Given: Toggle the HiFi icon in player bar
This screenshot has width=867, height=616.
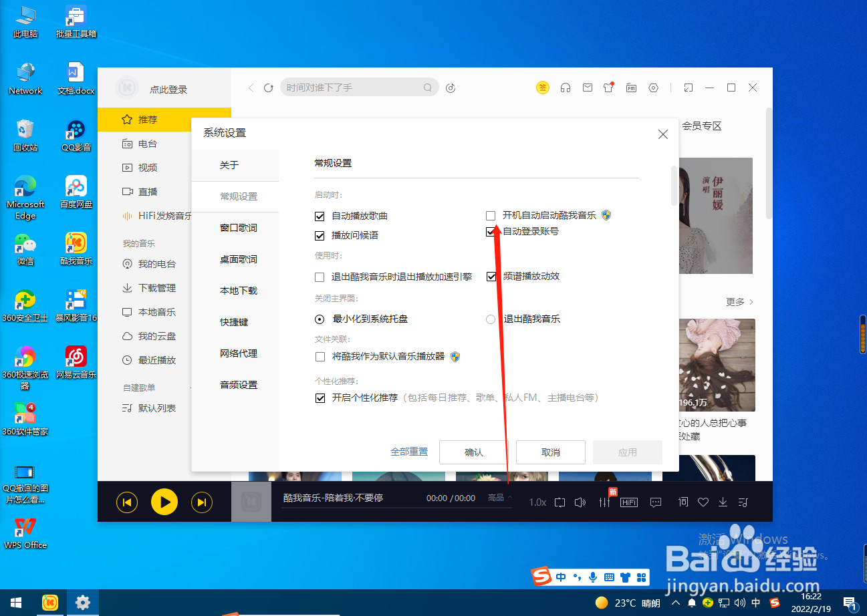Looking at the screenshot, I should [x=629, y=502].
